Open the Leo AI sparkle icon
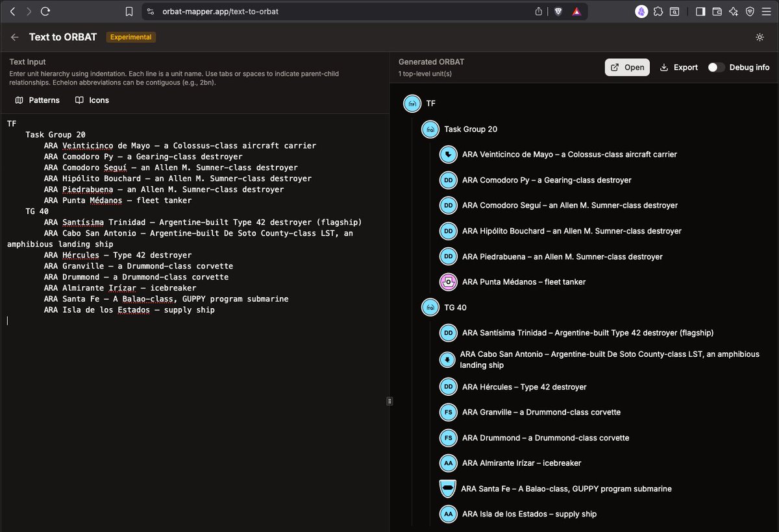 [x=734, y=11]
